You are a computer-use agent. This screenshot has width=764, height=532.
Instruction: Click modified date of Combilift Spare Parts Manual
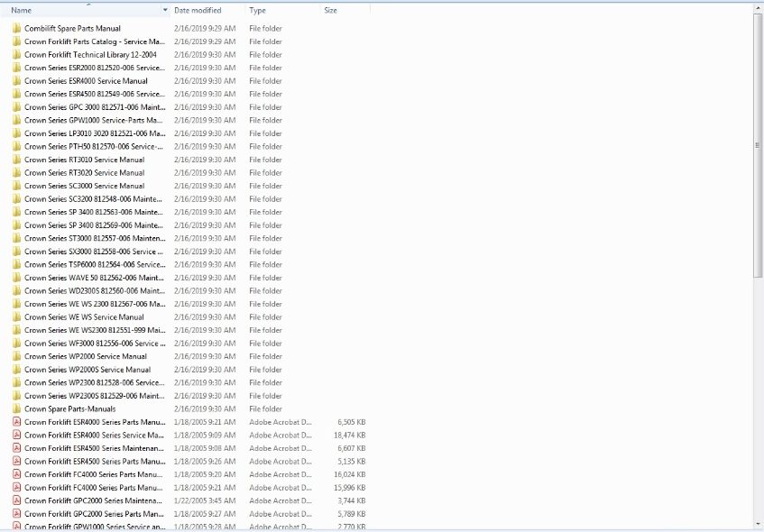[205, 28]
